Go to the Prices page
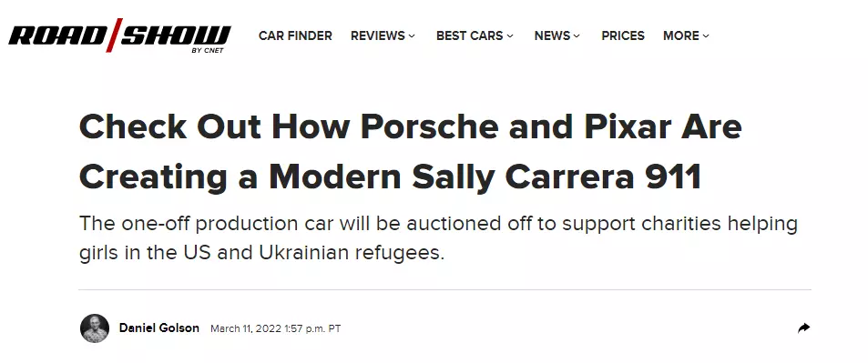 [x=623, y=36]
